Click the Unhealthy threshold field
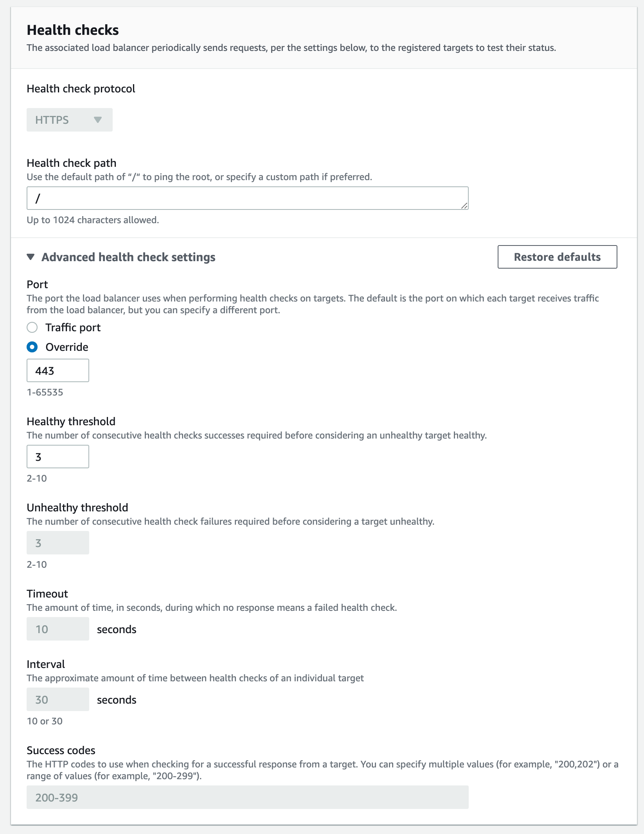This screenshot has width=644, height=834. coord(58,542)
